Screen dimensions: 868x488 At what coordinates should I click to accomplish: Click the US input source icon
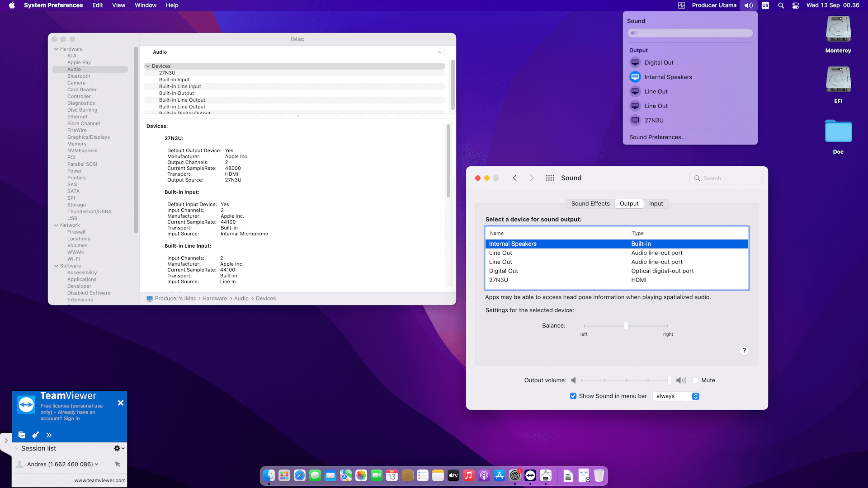point(765,5)
